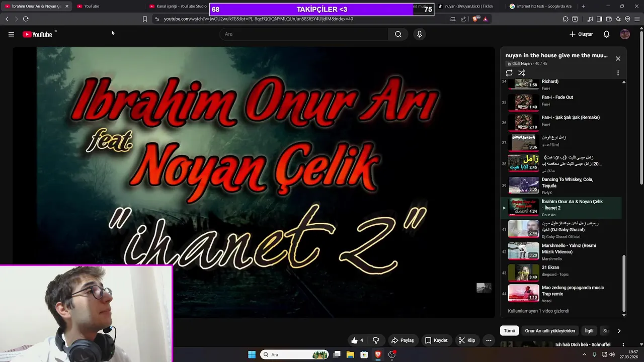The height and width of the screenshot is (362, 644).
Task: Select Onur Arı adlı yükleyiciden chip
Action: coord(550,331)
